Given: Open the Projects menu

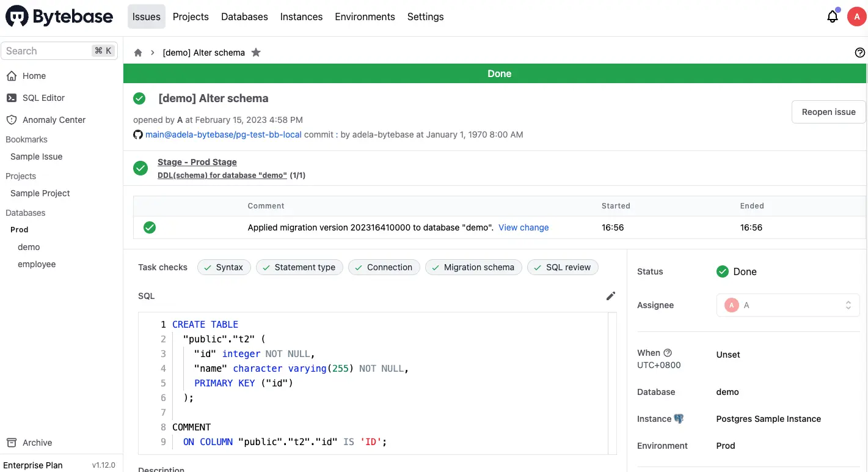Looking at the screenshot, I should coord(191,17).
